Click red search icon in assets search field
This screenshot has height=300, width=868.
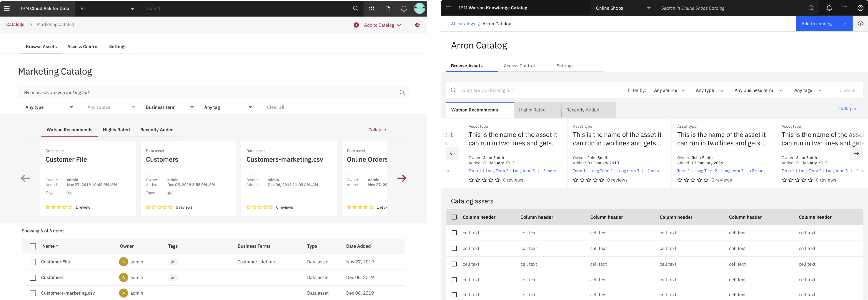[x=402, y=92]
